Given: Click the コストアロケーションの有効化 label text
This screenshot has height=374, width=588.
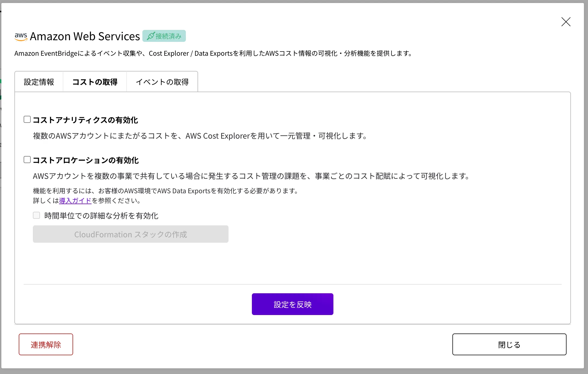Looking at the screenshot, I should pos(86,160).
